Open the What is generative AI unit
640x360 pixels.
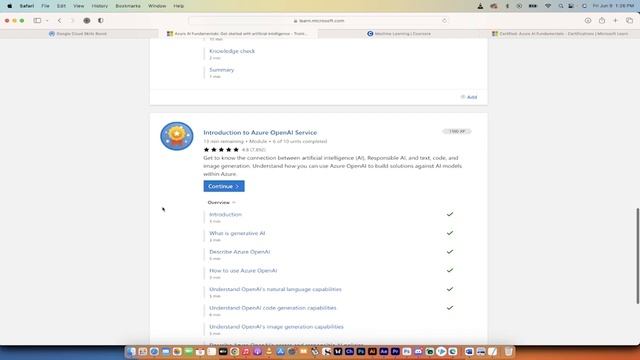(x=237, y=233)
